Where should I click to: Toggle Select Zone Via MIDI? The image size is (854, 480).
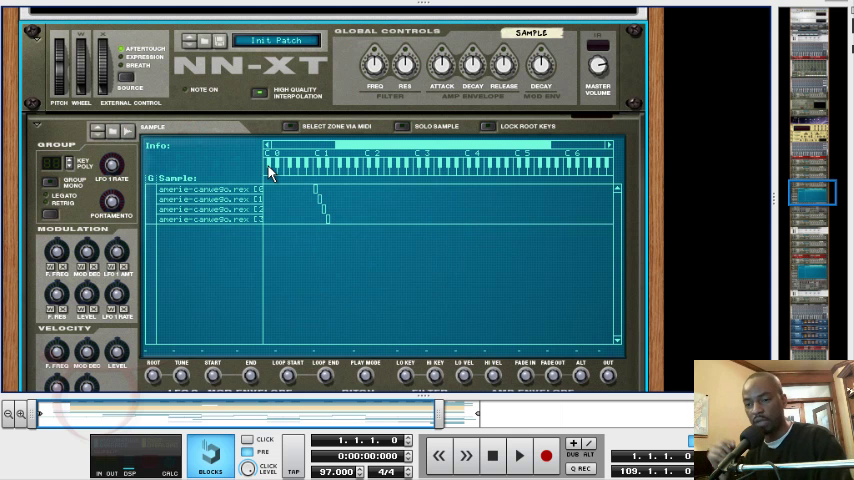290,126
